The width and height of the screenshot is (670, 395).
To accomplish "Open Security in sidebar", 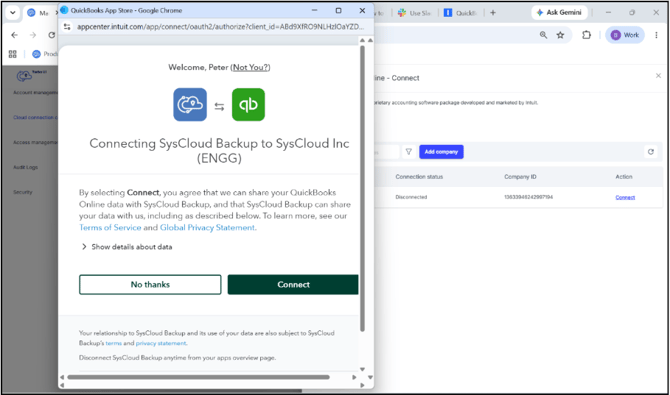I will 22,192.
